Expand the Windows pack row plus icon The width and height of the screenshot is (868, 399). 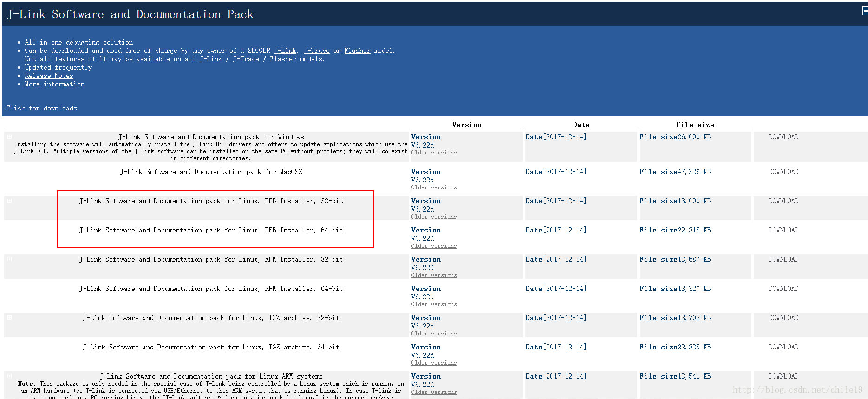click(9, 137)
